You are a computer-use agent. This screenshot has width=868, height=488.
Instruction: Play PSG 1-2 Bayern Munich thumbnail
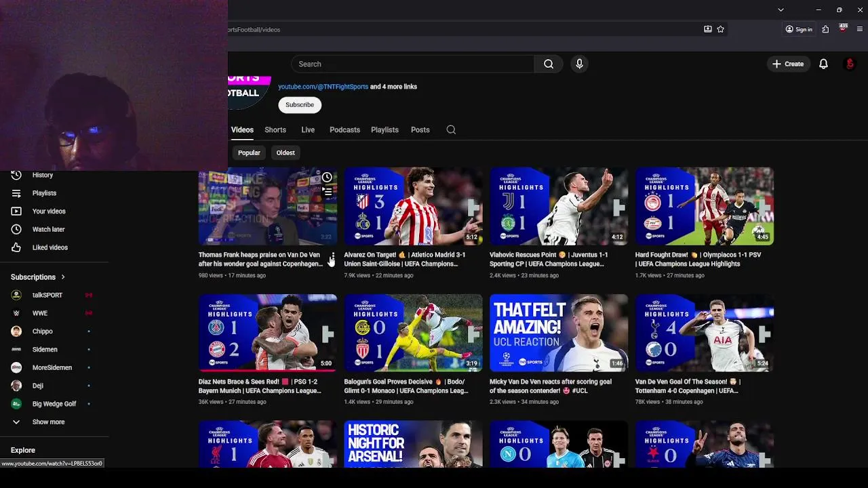pyautogui.click(x=268, y=333)
